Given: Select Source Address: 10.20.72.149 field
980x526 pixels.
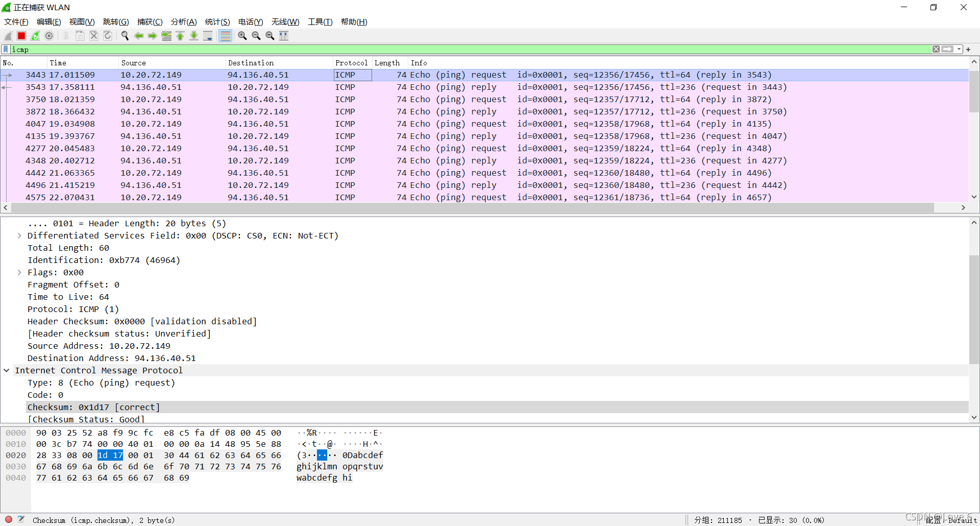Looking at the screenshot, I should tap(99, 346).
